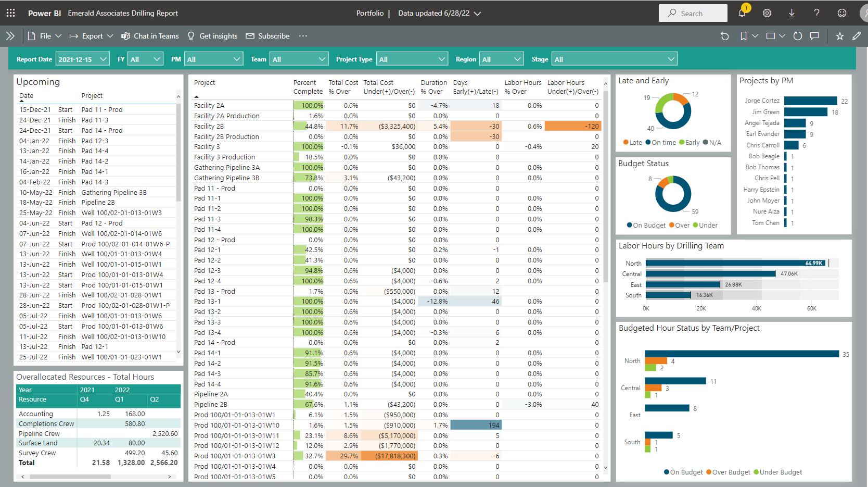Click Chat in Teams button

click(150, 36)
